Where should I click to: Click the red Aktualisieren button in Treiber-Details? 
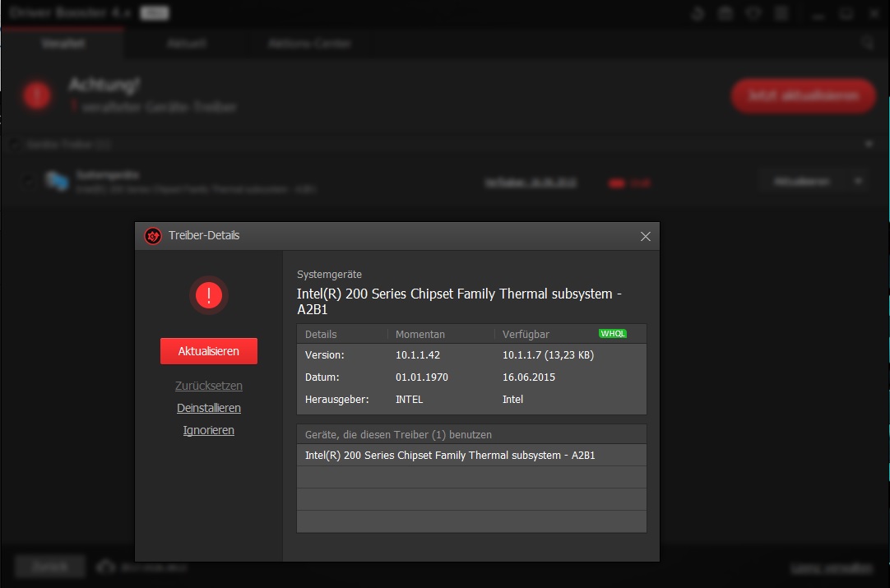pyautogui.click(x=209, y=351)
